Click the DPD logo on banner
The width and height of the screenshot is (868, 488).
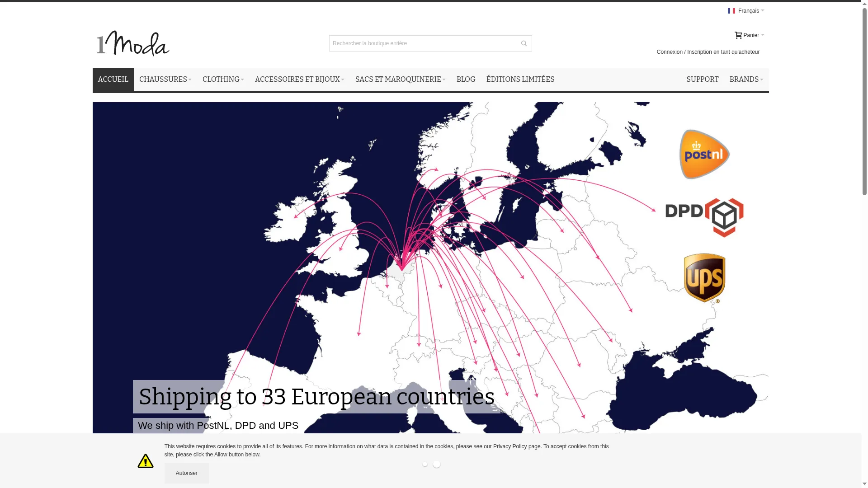704,218
